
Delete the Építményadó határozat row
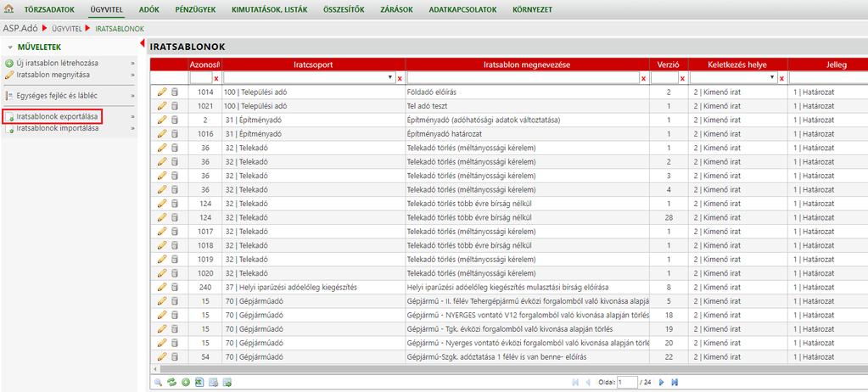(175, 134)
